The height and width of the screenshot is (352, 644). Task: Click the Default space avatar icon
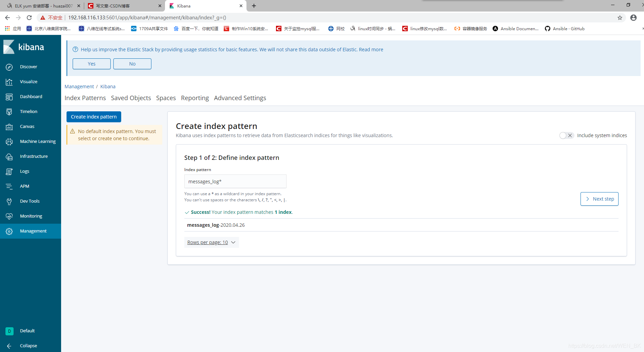pos(10,331)
